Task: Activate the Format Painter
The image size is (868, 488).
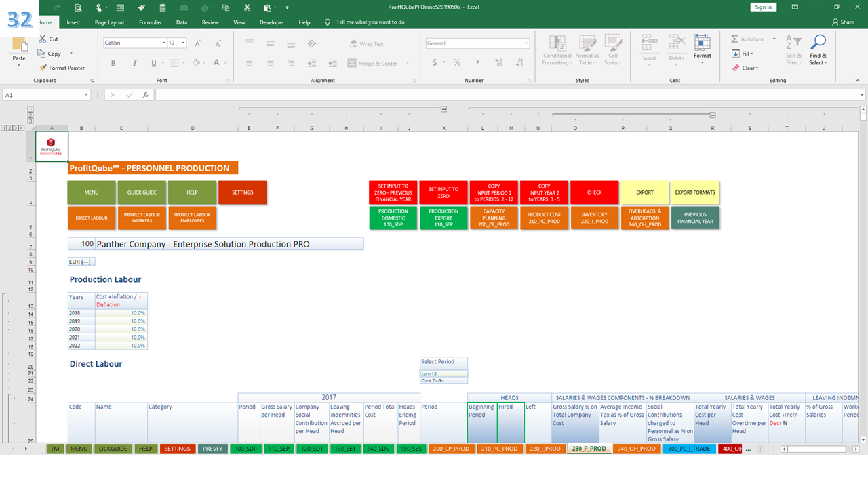Action: 62,68
